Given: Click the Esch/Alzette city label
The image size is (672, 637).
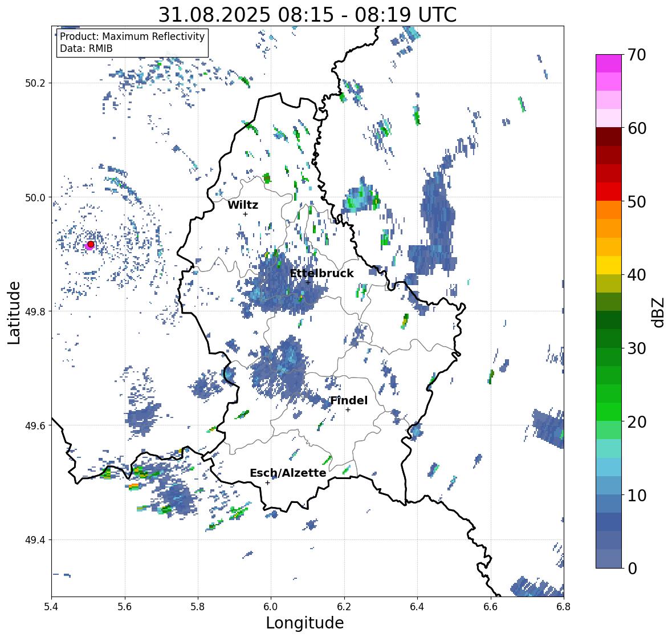Looking at the screenshot, I should click(x=288, y=473).
